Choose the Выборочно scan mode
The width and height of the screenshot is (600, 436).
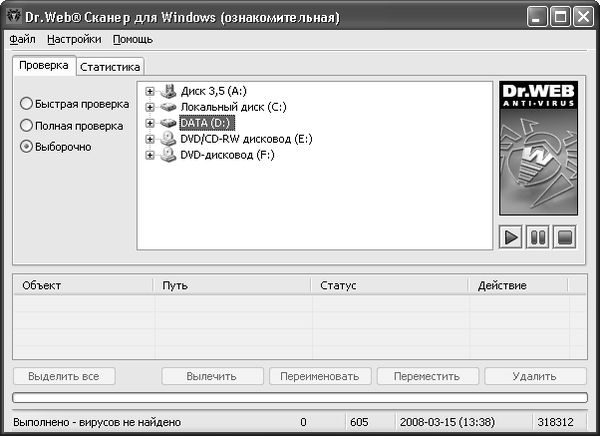pos(26,146)
